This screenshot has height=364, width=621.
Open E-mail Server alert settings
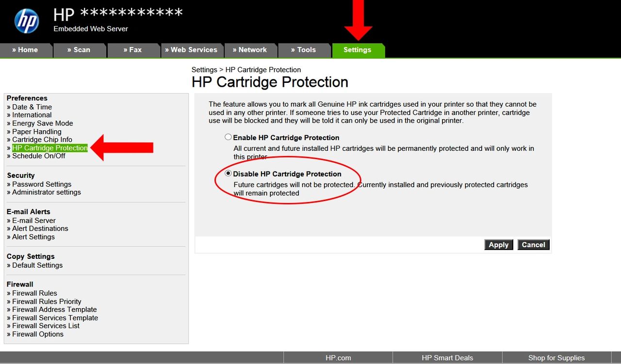(x=34, y=221)
